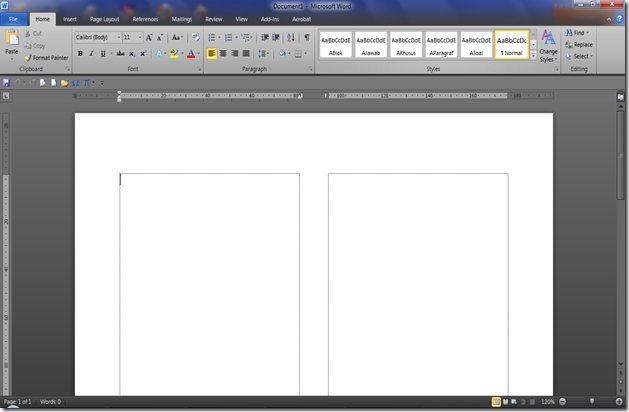Toggle Underline formatting
This screenshot has height=412, width=629.
pos(103,53)
